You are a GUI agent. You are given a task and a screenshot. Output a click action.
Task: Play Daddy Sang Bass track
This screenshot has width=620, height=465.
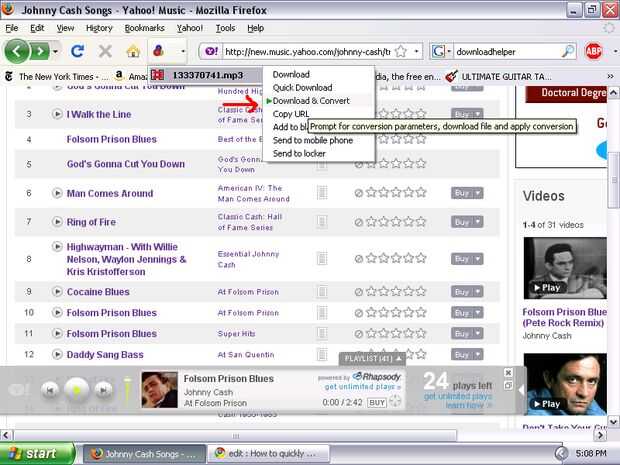tap(57, 354)
